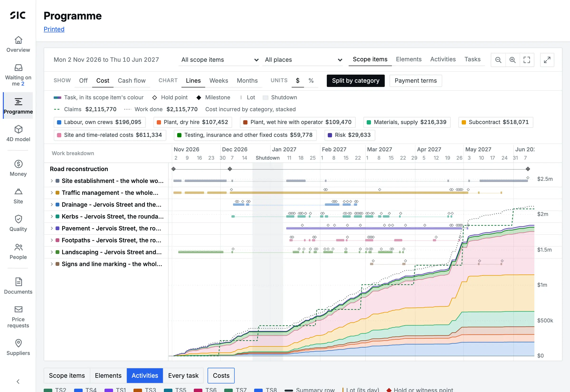
Task: Zoom out the programme timeline
Action: pos(498,60)
